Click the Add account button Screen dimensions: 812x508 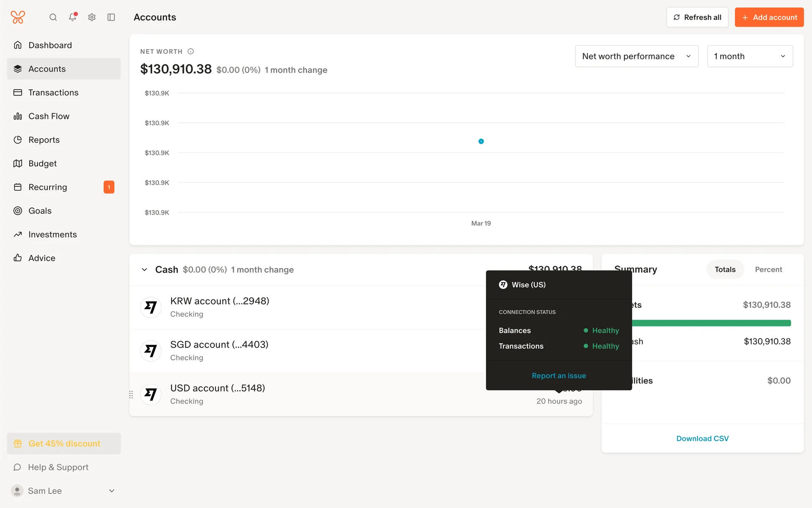click(769, 17)
